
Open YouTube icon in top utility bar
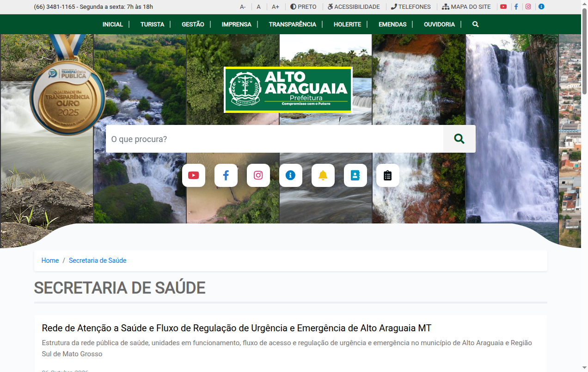coord(503,7)
